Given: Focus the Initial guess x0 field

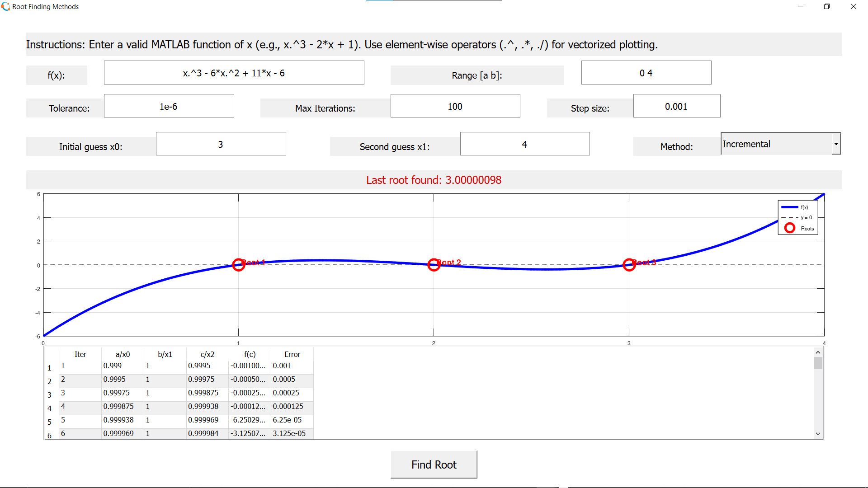Looking at the screenshot, I should [x=221, y=144].
